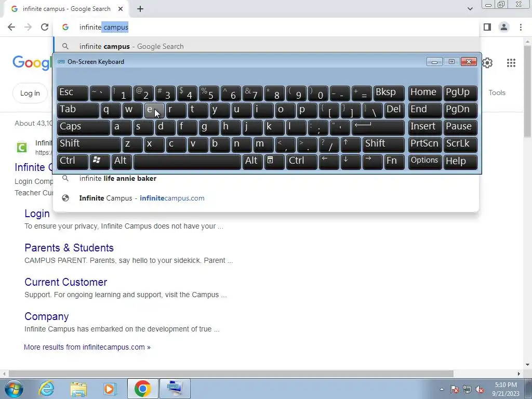This screenshot has height=399, width=532.
Task: Tap the up arrow key on keyboard
Action: 351,144
